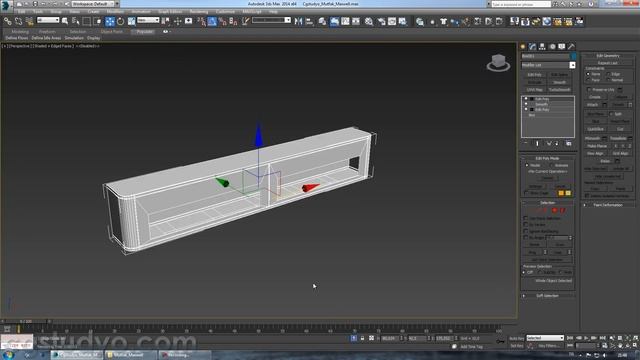Expand the Soft Selection rollout
The image size is (640, 360).
tap(548, 296)
